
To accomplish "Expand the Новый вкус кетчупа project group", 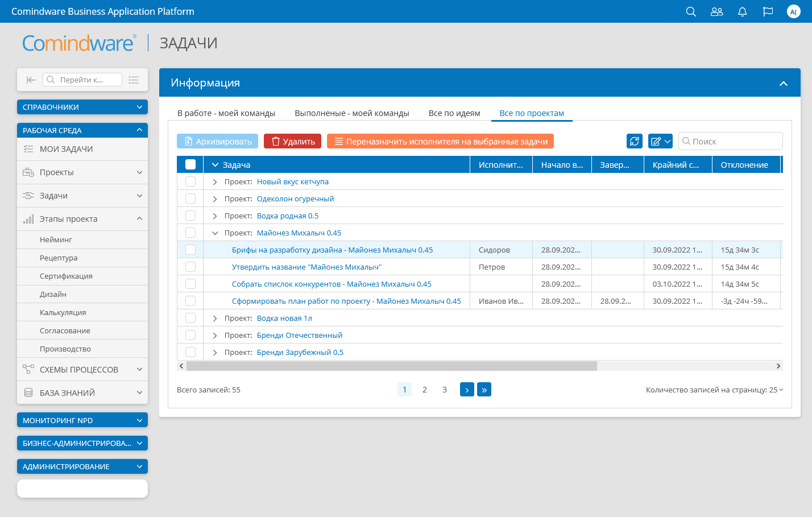I will (x=215, y=182).
